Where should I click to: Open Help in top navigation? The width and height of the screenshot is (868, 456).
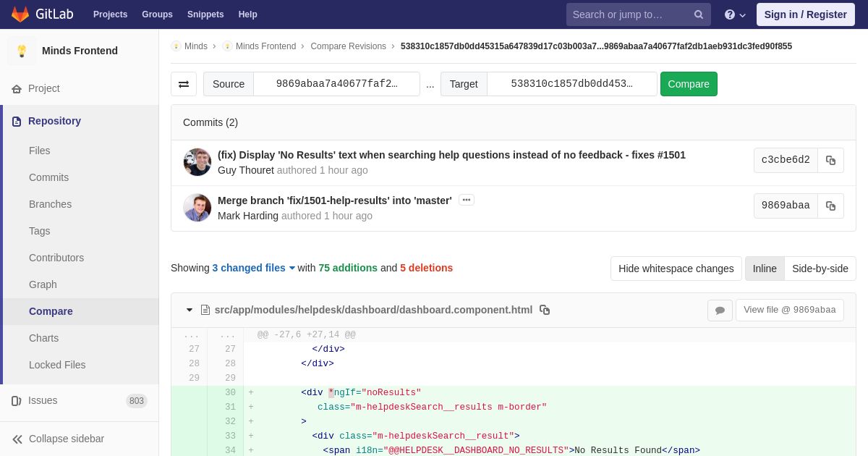pyautogui.click(x=247, y=14)
